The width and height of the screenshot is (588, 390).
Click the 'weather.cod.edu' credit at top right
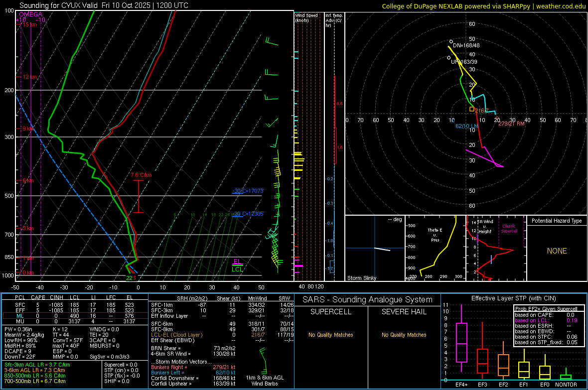click(561, 6)
